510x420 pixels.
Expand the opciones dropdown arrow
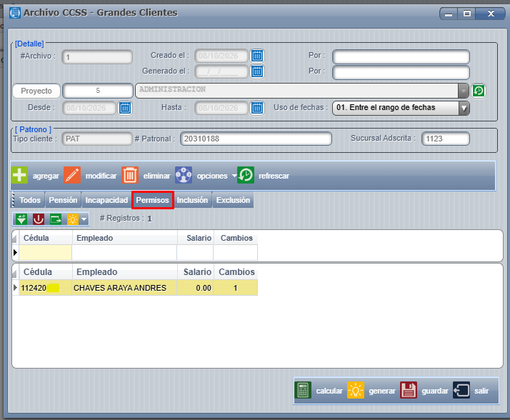tap(234, 176)
